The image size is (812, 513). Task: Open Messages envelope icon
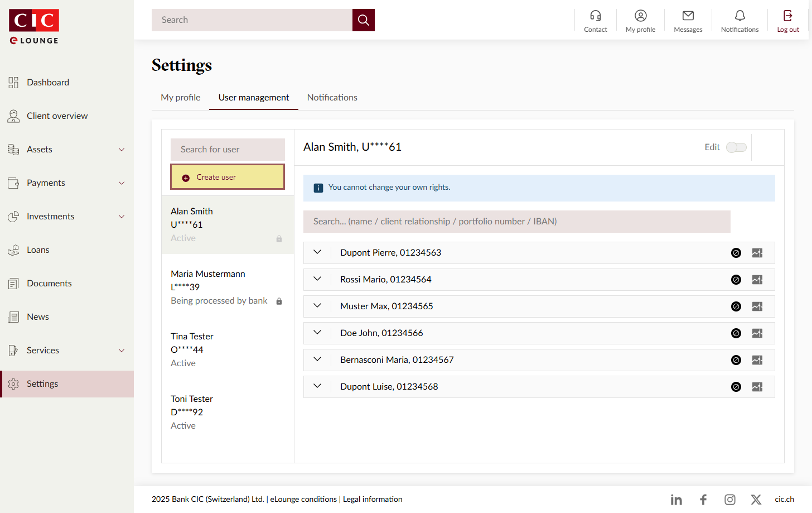688,16
